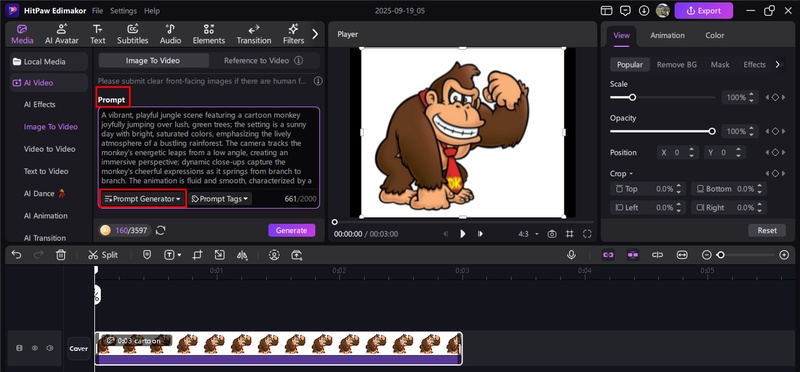
Task: Open the 4:3 aspect ratio dropdown
Action: 528,234
